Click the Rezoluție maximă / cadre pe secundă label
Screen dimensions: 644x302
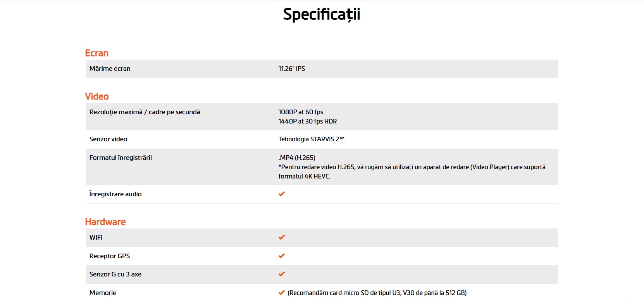(145, 112)
